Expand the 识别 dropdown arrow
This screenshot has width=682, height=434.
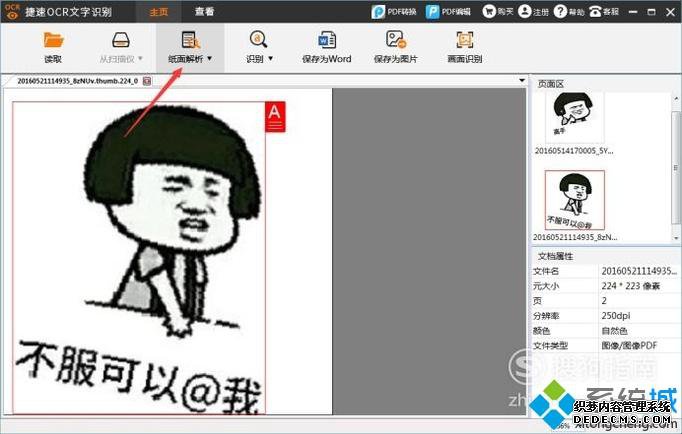point(271,58)
